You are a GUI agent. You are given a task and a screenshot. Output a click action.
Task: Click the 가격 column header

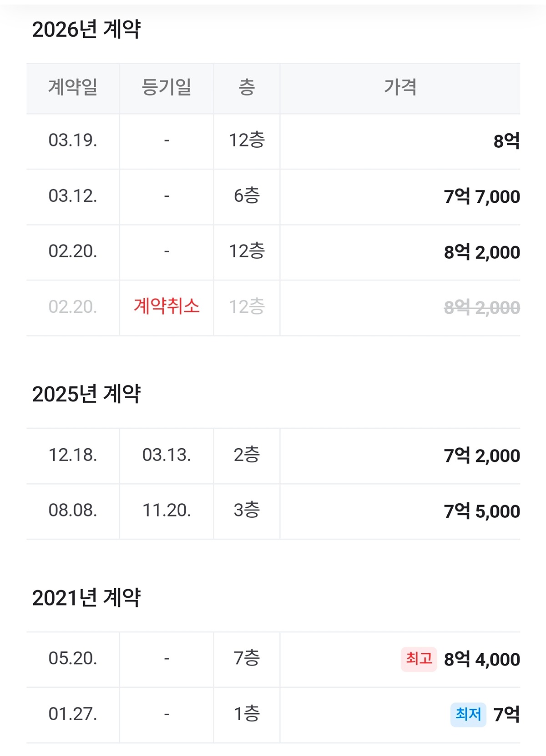point(400,87)
